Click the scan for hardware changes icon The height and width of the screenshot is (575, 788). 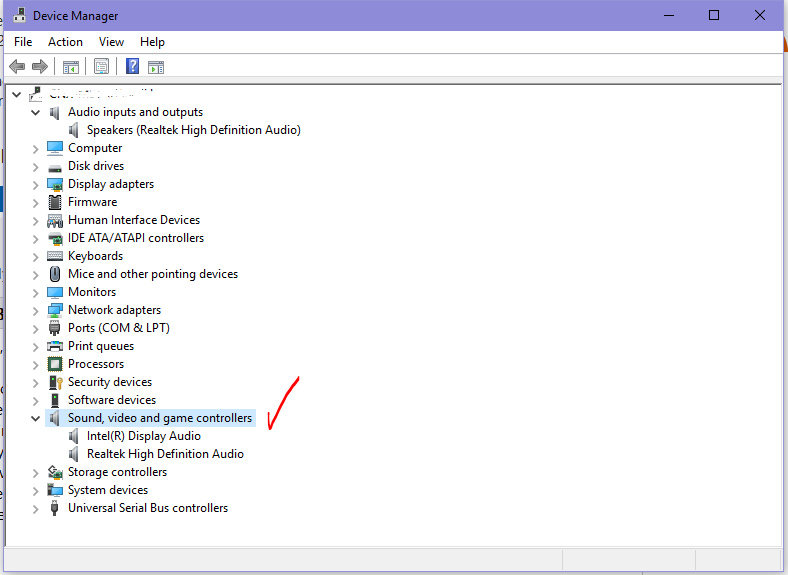tap(156, 66)
